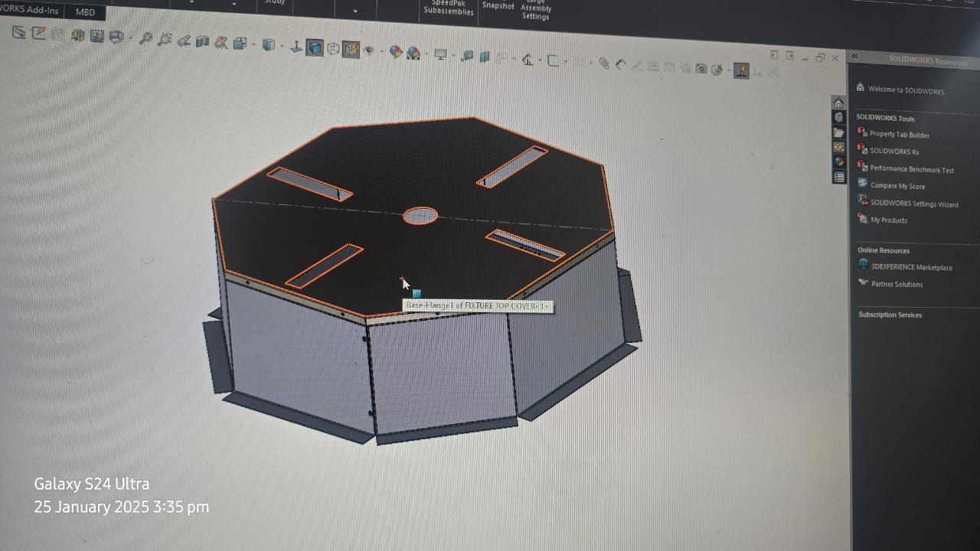This screenshot has width=980, height=551.
Task: Open the Appearances color wheel task pane tab
Action: (x=839, y=161)
